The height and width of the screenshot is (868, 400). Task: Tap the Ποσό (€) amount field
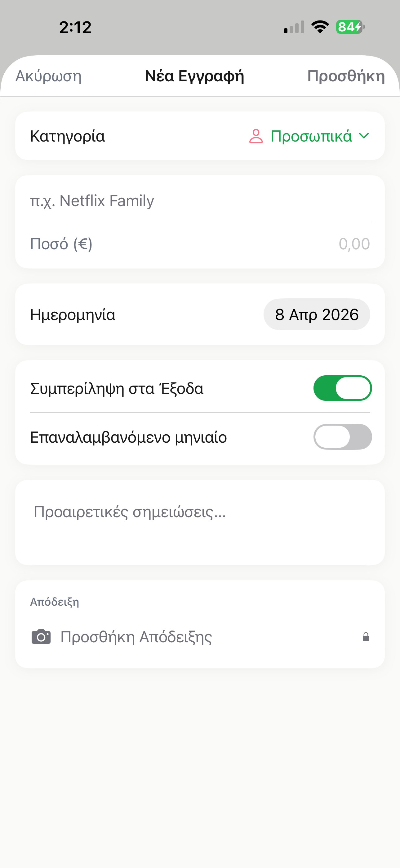(200, 244)
